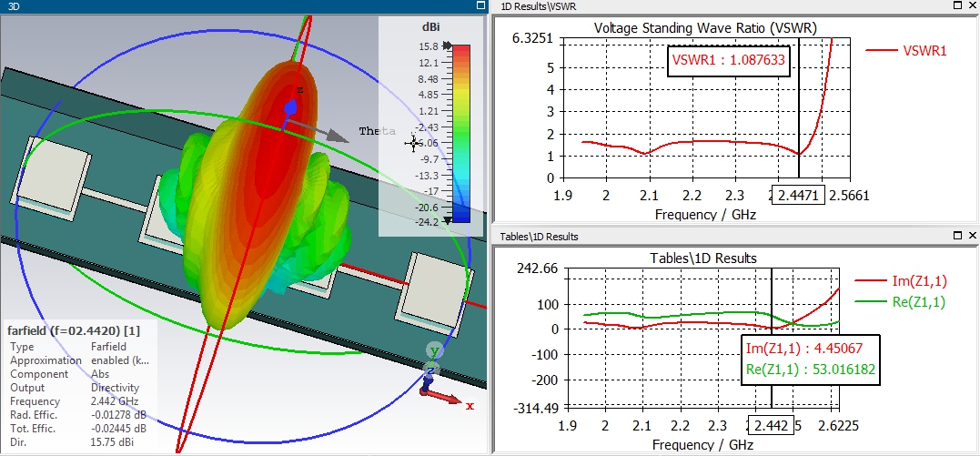
Task: Click the dBi unit label on color scale
Action: point(430,27)
